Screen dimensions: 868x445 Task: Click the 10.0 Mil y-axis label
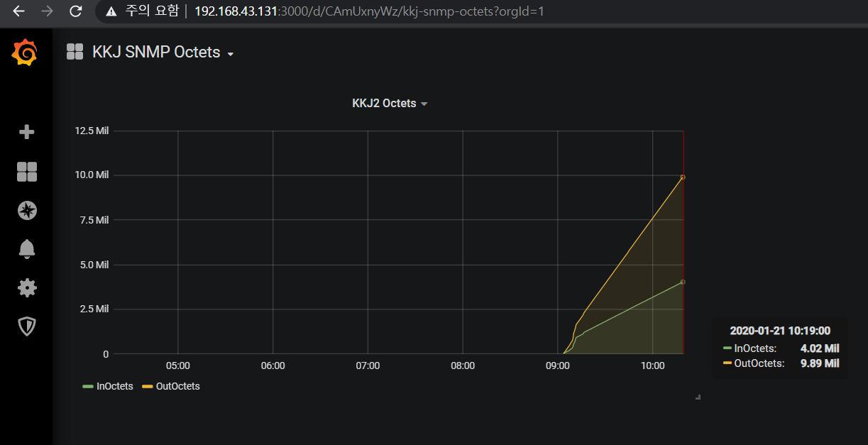92,175
